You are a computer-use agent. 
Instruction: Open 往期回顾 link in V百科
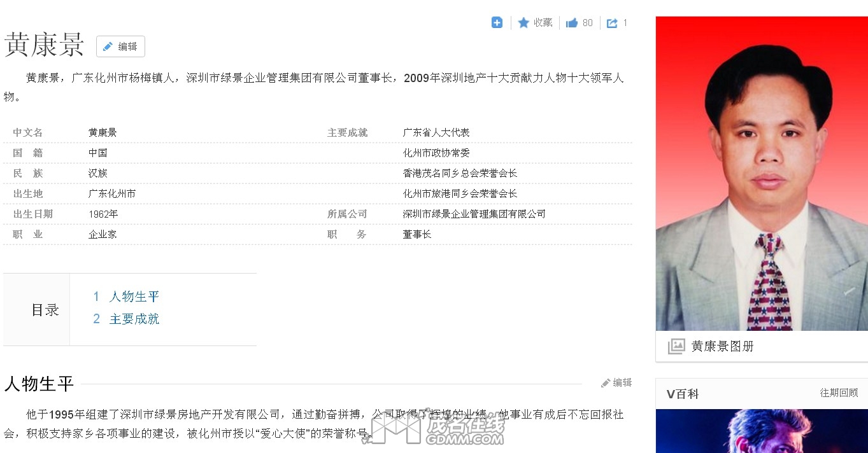coord(839,393)
